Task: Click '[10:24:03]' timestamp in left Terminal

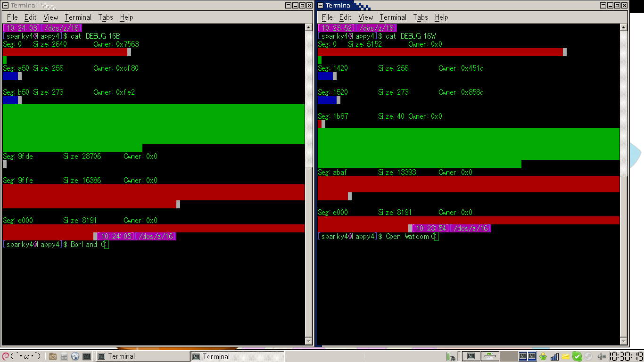Action: coord(22,28)
